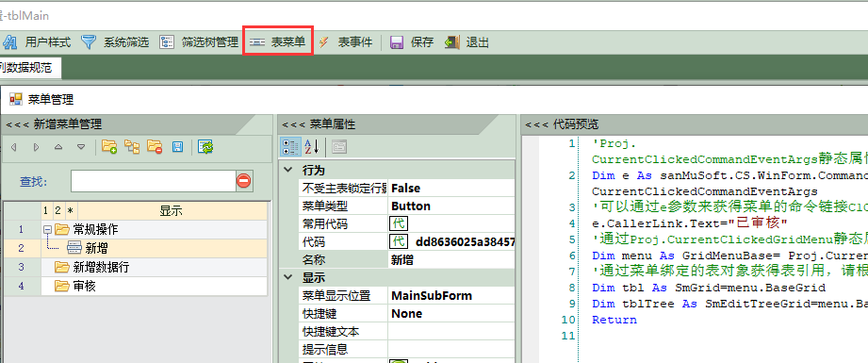Click line number 1 in code preview
The height and width of the screenshot is (363, 868).
pos(571,143)
